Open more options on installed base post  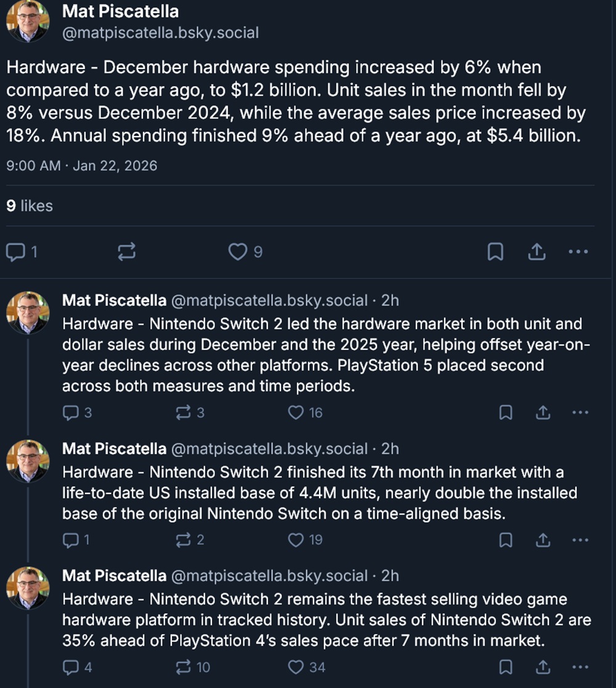click(580, 540)
